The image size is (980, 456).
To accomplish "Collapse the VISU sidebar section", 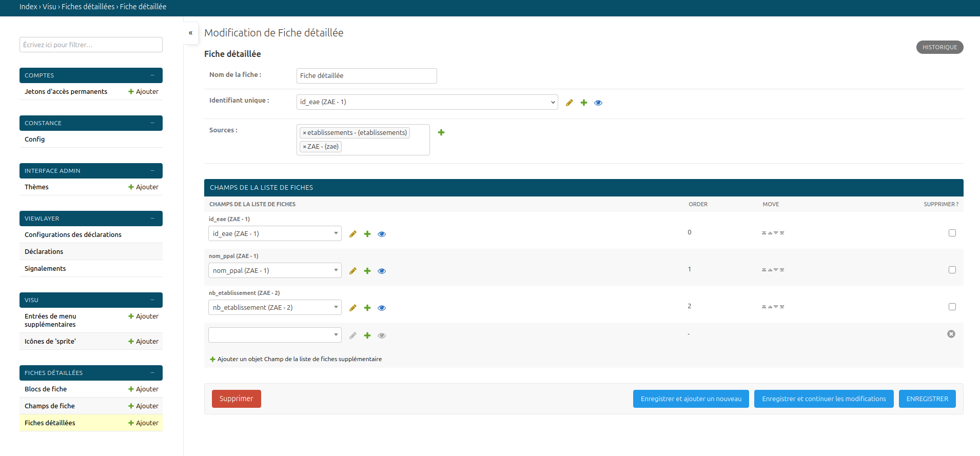I will click(152, 300).
